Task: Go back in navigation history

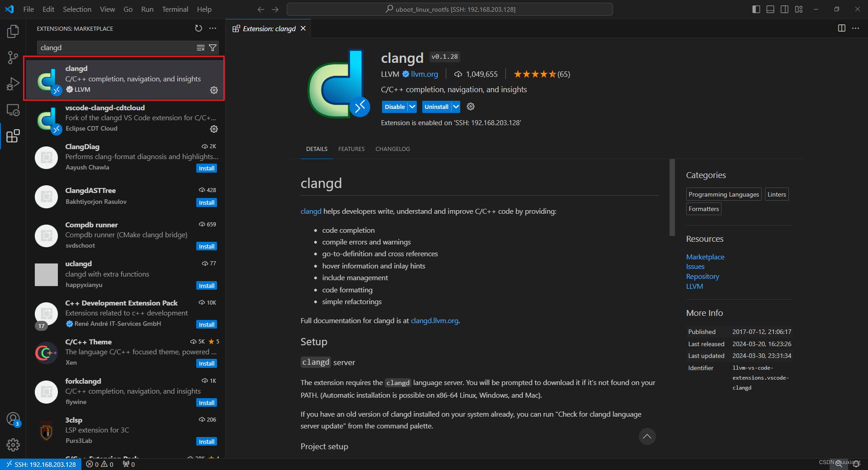Action: click(261, 9)
